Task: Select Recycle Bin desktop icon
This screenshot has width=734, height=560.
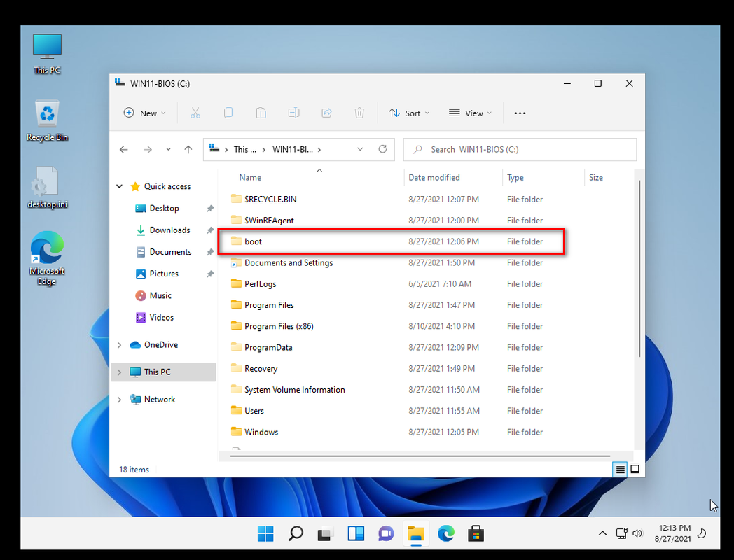Action: [x=47, y=120]
